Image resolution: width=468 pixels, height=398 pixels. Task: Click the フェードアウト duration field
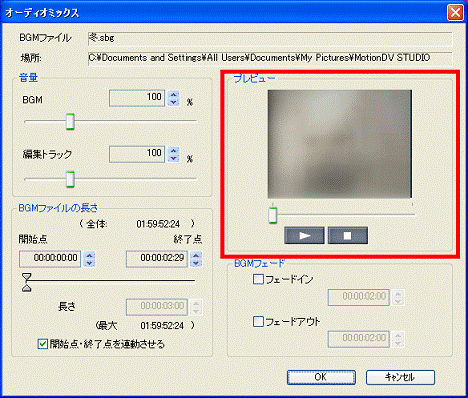pos(359,339)
